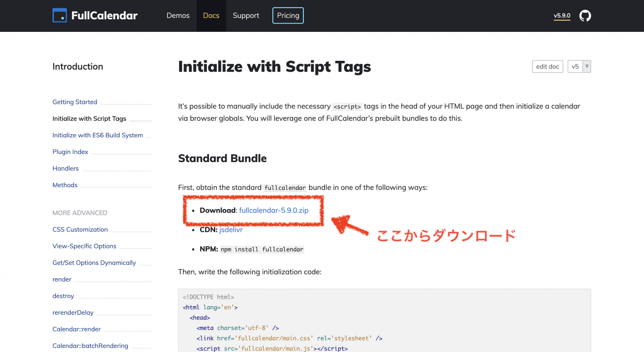This screenshot has width=644, height=352.
Task: Select Methods in the sidebar
Action: [65, 185]
